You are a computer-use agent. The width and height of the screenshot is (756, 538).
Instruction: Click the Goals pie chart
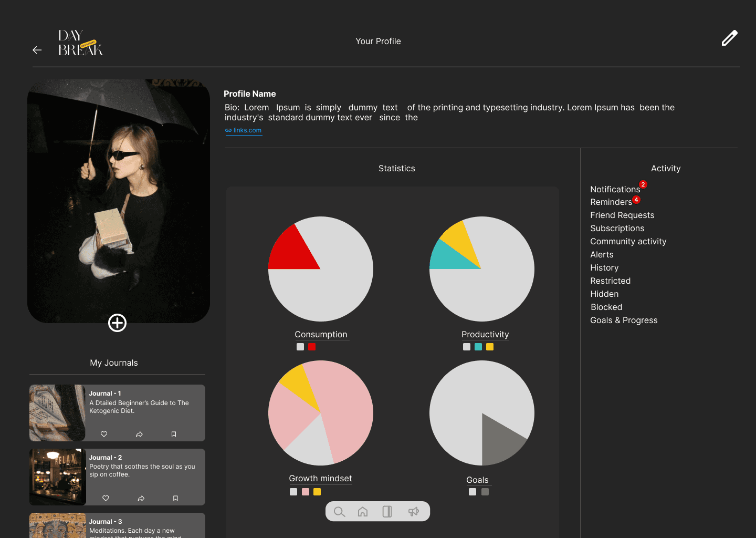[482, 413]
